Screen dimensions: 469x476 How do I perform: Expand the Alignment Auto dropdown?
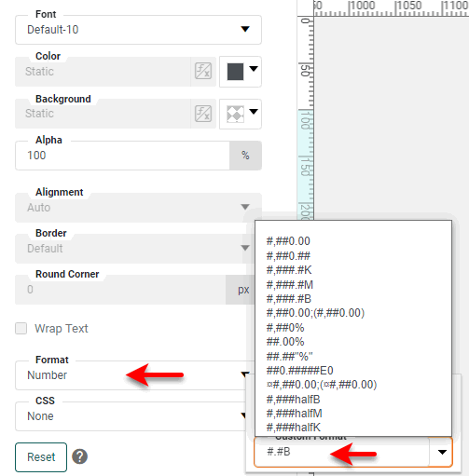tap(138, 208)
